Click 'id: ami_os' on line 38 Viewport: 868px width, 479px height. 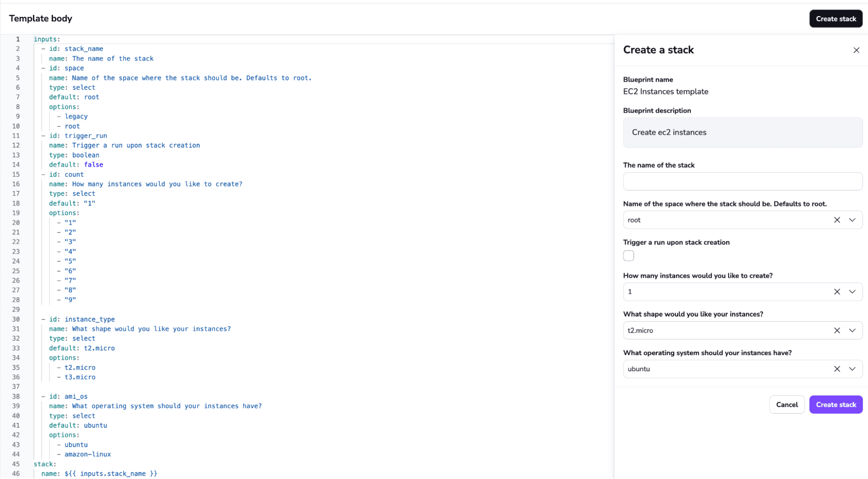click(x=68, y=396)
